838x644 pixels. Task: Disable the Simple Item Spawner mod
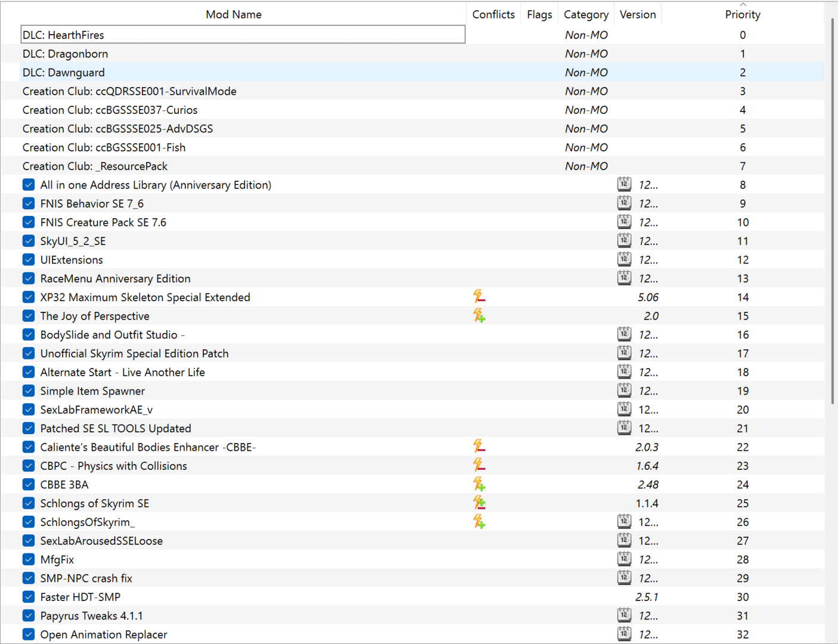[x=29, y=391]
